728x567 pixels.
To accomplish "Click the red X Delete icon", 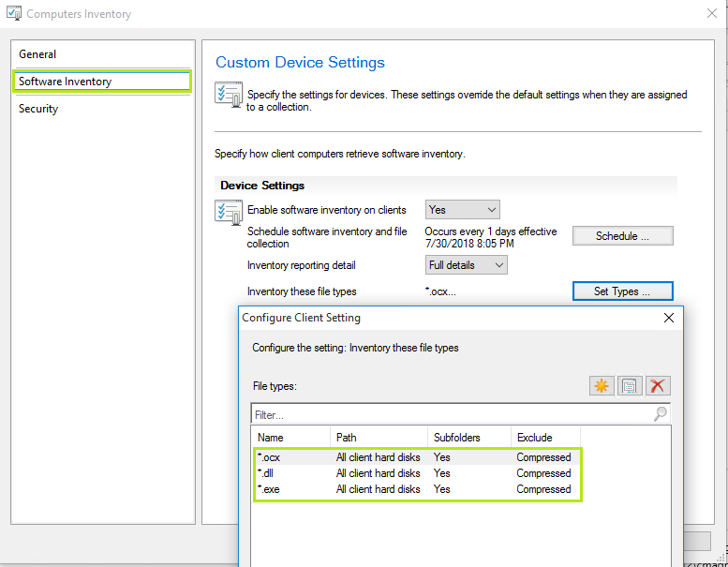I will 659,386.
